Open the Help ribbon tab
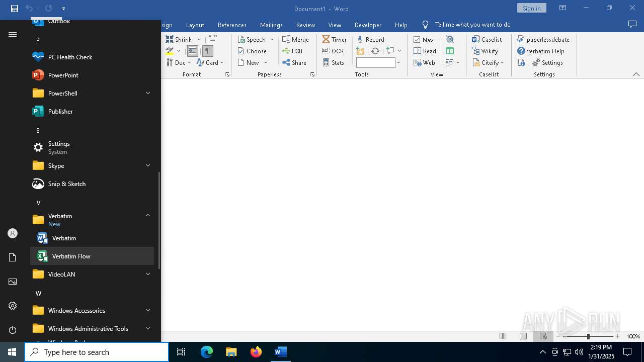This screenshot has width=644, height=362. (x=401, y=25)
